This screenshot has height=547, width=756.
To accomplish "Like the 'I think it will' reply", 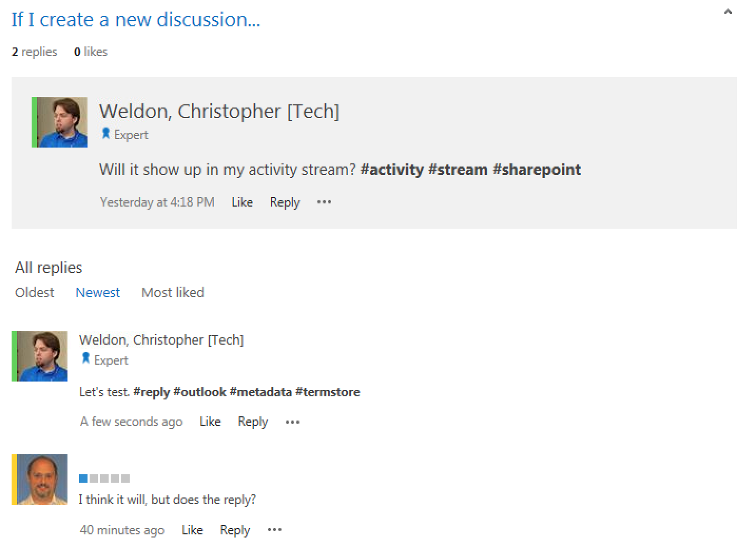I will [192, 530].
